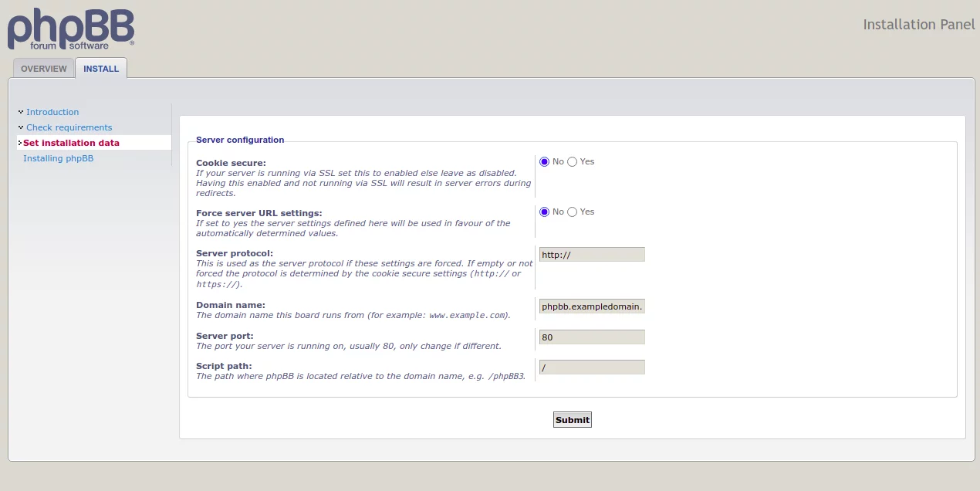
Task: Focus the Server protocol text field
Action: pos(591,255)
